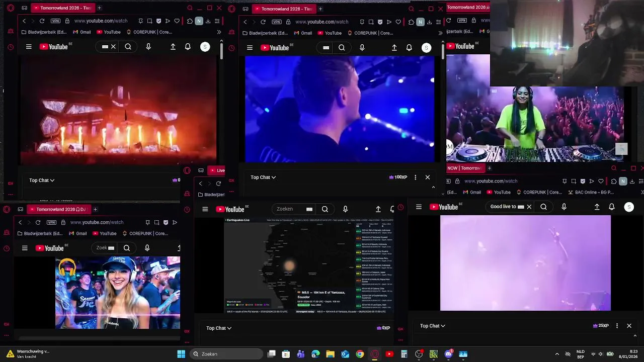This screenshot has width=644, height=362.
Task: Open downloads icon in fiery-stage window toolbar
Action: pos(208,21)
